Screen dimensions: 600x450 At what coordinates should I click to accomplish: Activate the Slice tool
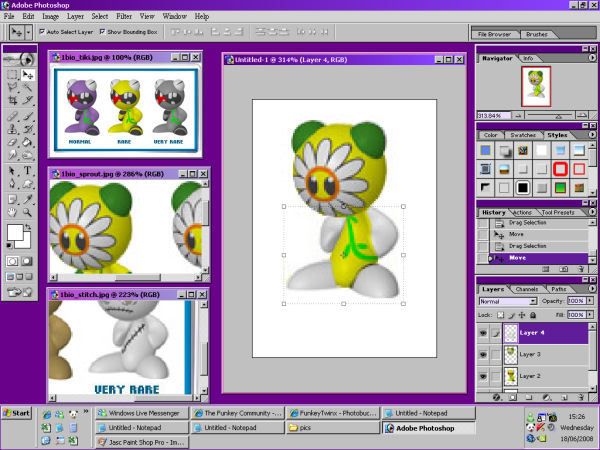click(x=27, y=101)
